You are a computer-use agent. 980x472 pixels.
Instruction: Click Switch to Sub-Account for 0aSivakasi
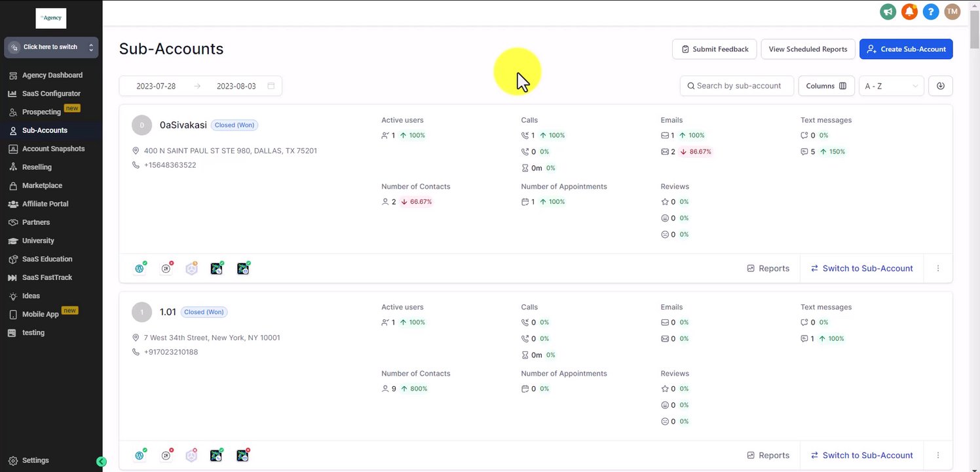(x=861, y=268)
